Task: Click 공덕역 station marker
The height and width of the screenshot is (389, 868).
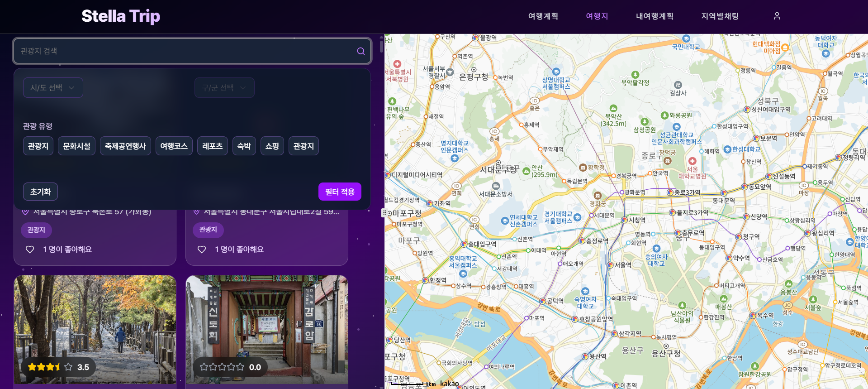Action: 543,301
